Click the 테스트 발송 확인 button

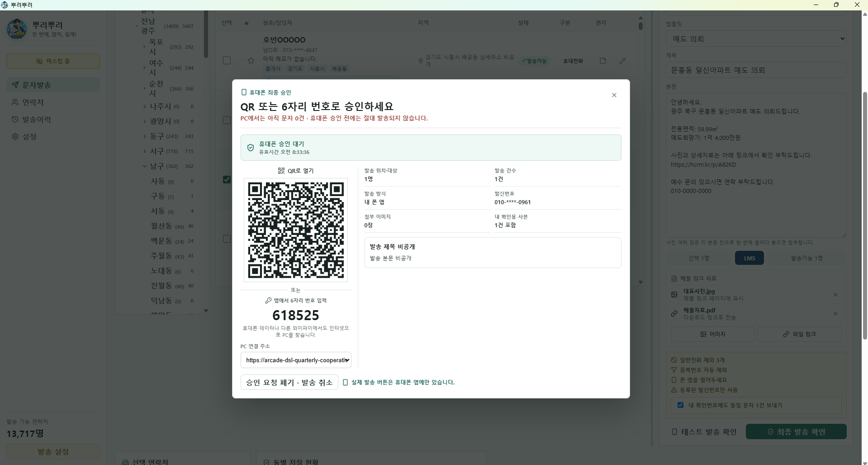tap(705, 432)
